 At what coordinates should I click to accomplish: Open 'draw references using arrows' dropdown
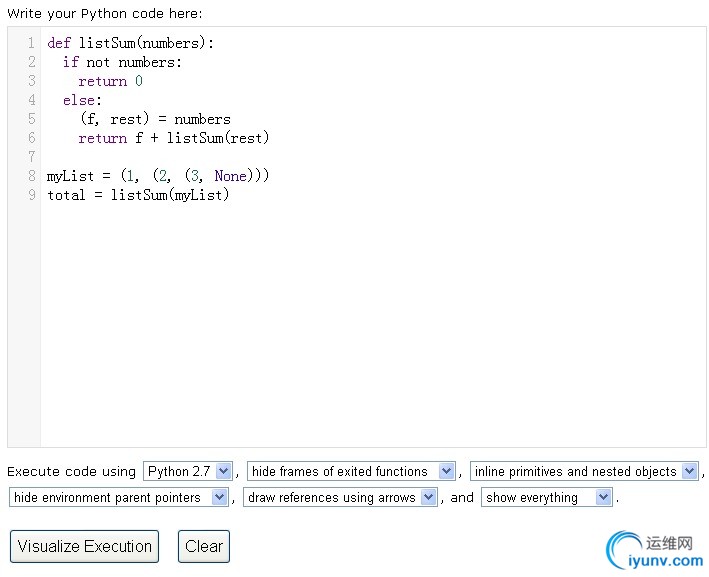click(x=340, y=497)
